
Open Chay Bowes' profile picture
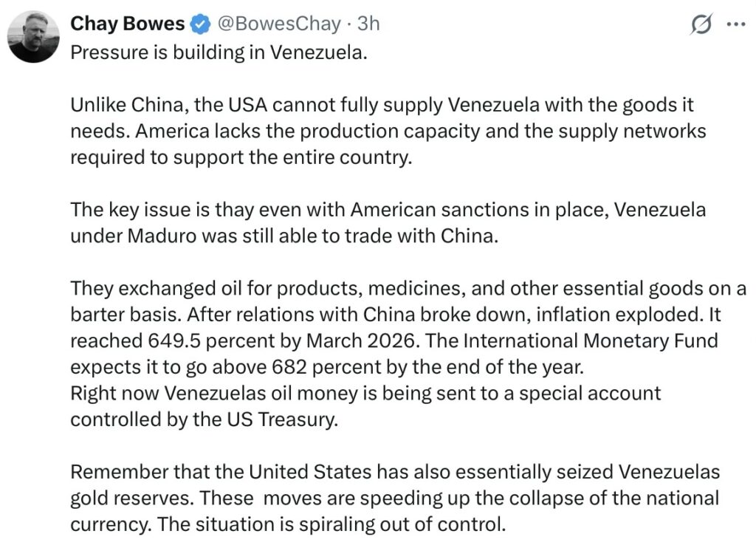point(35,37)
